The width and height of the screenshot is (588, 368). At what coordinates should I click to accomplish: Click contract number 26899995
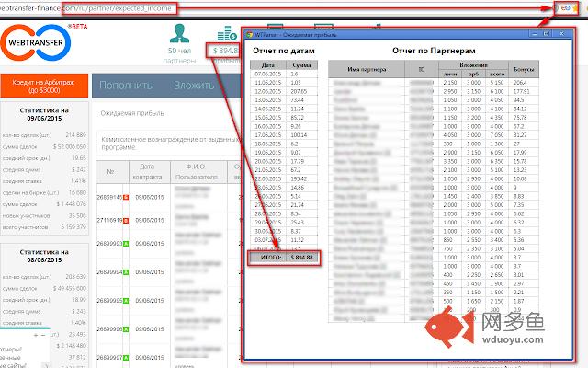(x=109, y=301)
